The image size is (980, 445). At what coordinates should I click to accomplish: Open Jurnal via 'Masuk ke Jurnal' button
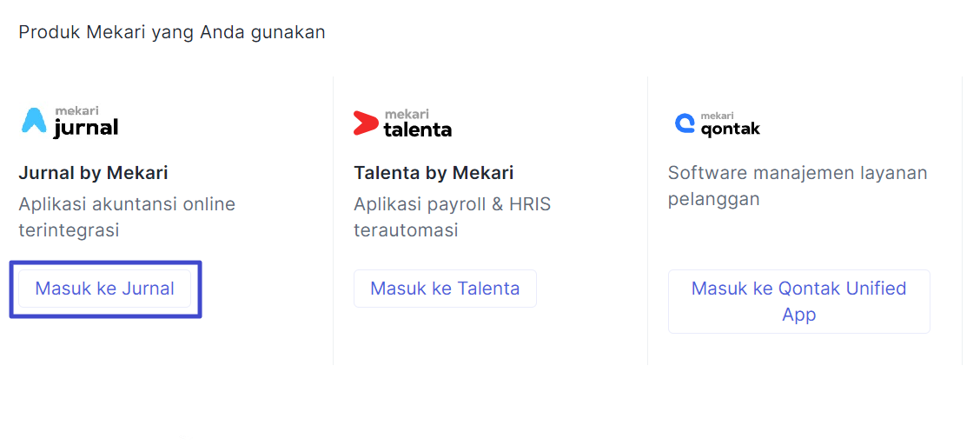[x=104, y=289]
